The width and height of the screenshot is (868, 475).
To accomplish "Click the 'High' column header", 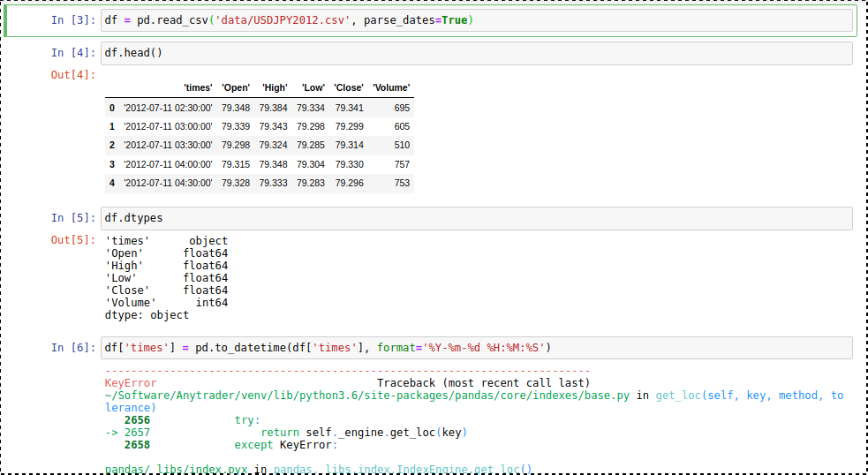I will point(275,87).
